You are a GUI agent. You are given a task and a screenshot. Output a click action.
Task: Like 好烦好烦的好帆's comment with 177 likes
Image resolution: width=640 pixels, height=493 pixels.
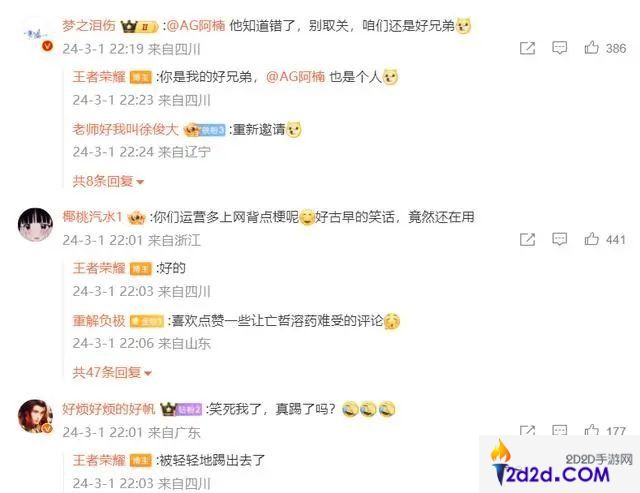click(605, 431)
